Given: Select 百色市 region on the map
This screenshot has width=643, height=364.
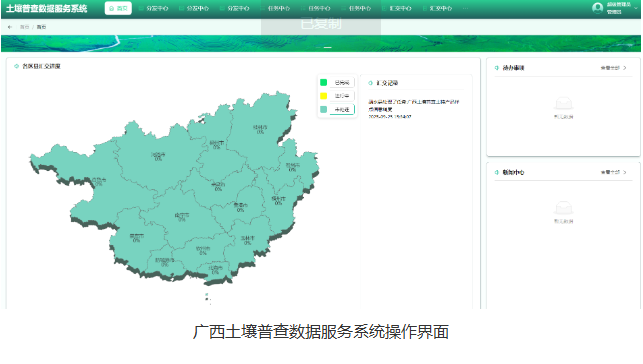Looking at the screenshot, I should click(x=98, y=182).
